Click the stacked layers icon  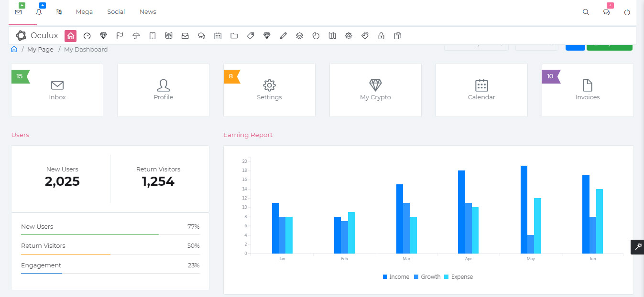pyautogui.click(x=299, y=36)
